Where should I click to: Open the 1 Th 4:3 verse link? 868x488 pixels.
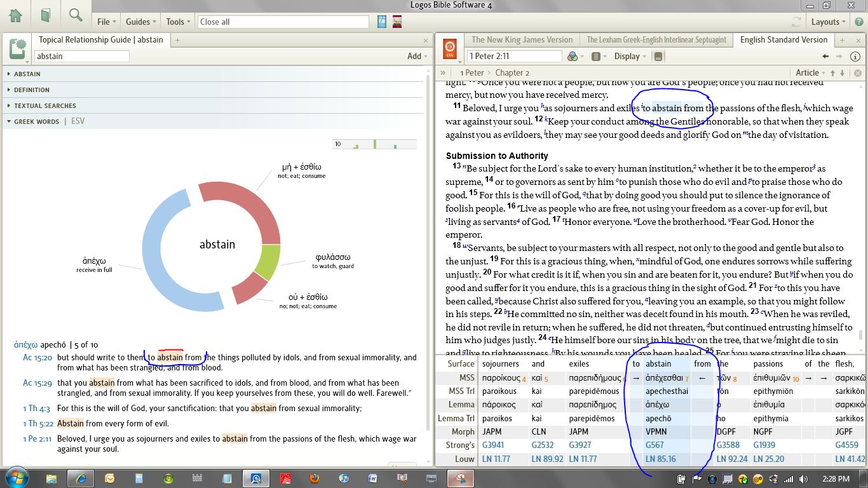(x=37, y=409)
